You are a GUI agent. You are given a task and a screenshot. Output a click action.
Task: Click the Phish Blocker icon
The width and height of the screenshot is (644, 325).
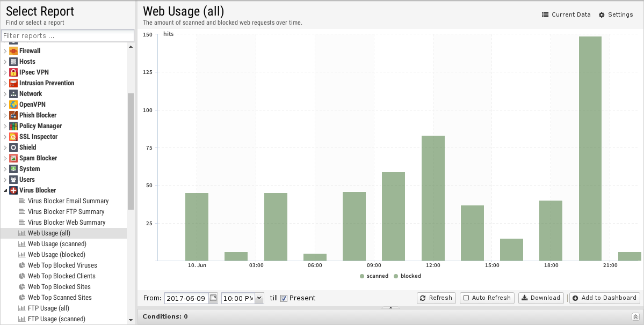click(x=13, y=115)
